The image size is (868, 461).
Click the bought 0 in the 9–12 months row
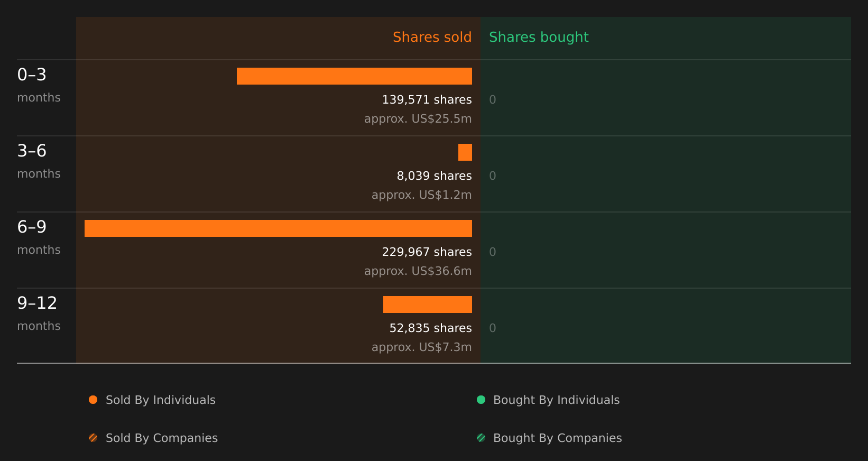(493, 328)
